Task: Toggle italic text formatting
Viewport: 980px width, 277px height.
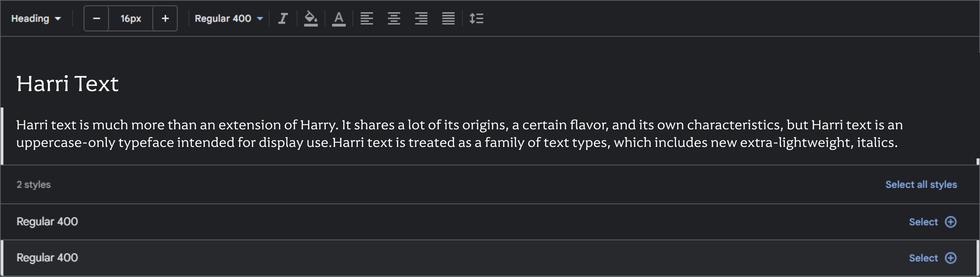Action: [283, 18]
